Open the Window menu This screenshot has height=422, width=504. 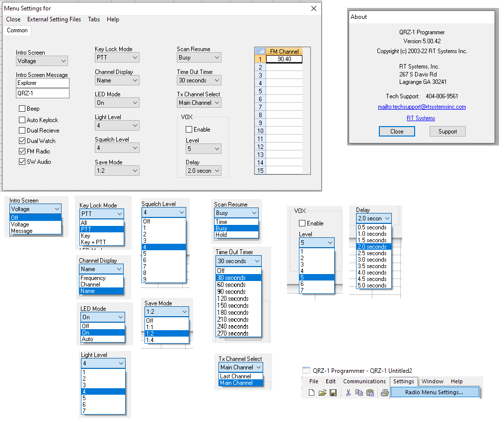[432, 381]
